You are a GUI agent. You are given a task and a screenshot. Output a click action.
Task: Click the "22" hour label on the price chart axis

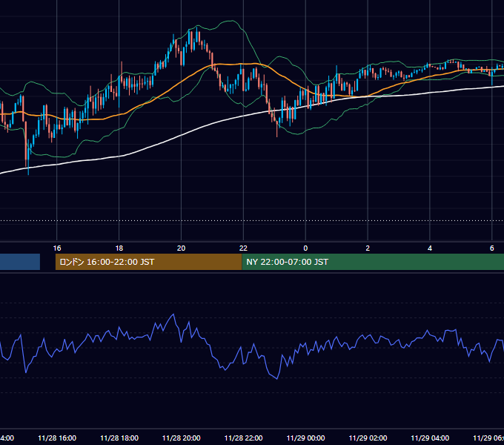243,248
